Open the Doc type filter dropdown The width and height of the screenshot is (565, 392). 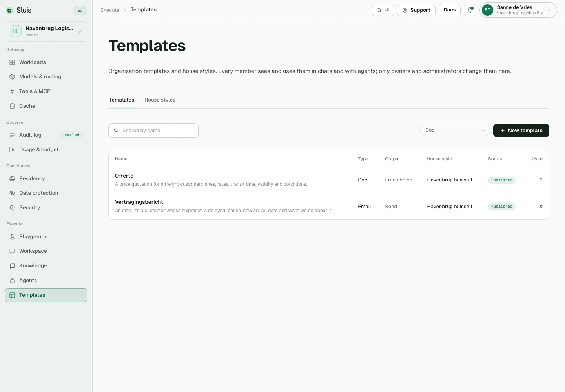click(x=455, y=131)
